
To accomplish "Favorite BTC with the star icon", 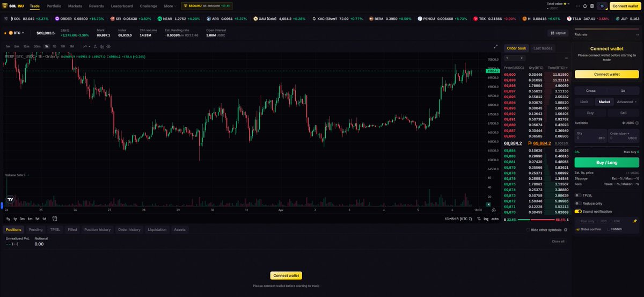I will point(5,33).
